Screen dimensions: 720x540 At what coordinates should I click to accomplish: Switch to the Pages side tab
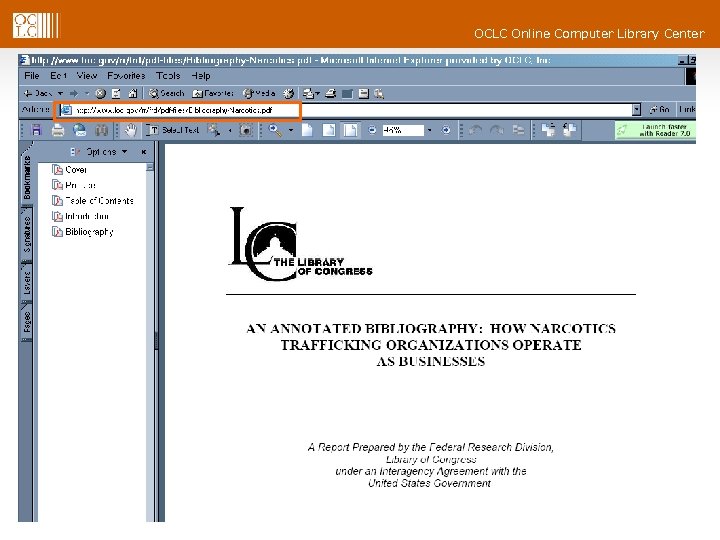pos(27,321)
